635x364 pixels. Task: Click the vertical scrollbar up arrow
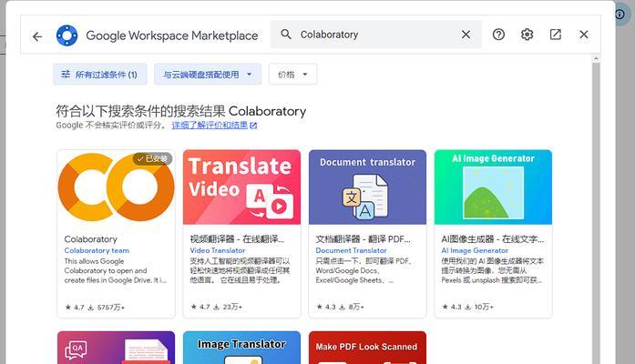click(x=596, y=58)
